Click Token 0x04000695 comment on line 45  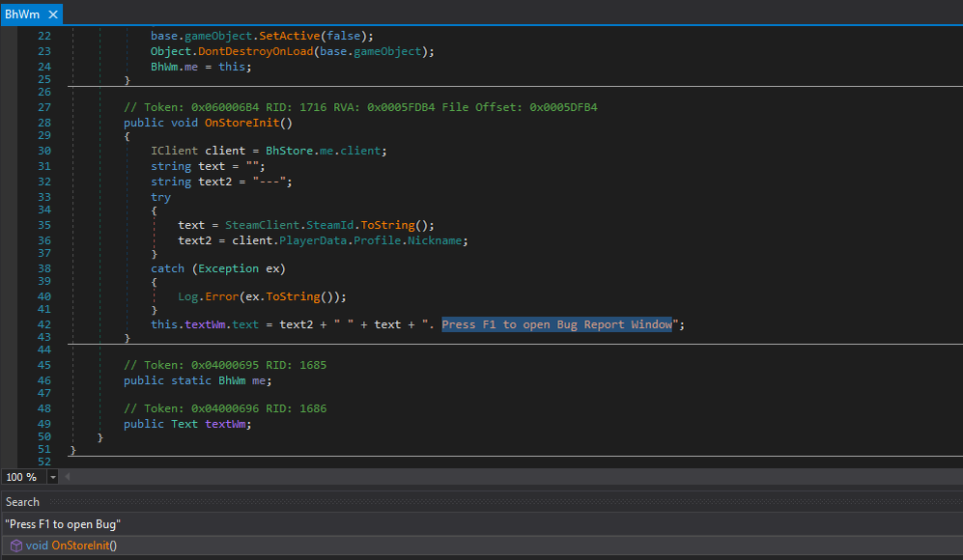(225, 365)
